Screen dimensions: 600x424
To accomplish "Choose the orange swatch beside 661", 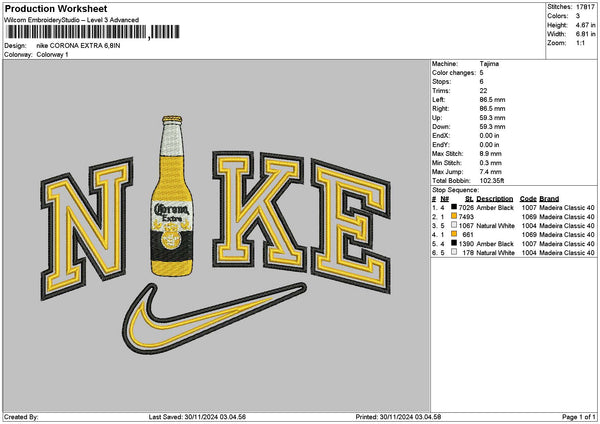I will tap(454, 234).
